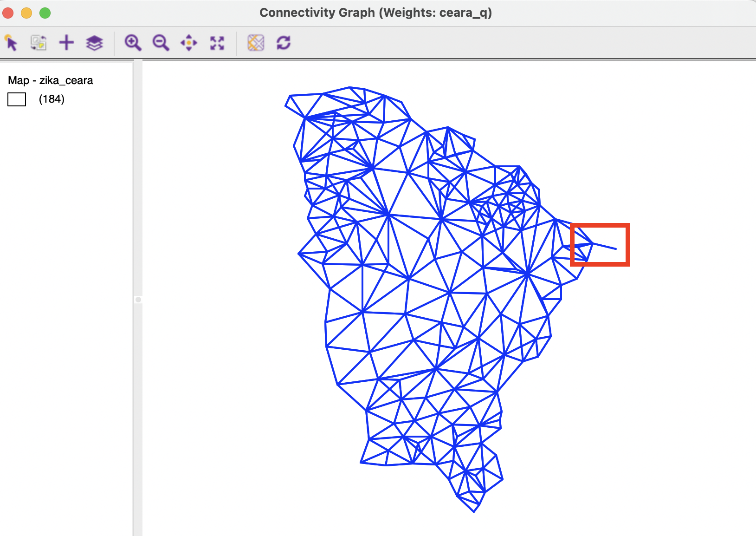Open the map base layer stack icon

coord(94,43)
